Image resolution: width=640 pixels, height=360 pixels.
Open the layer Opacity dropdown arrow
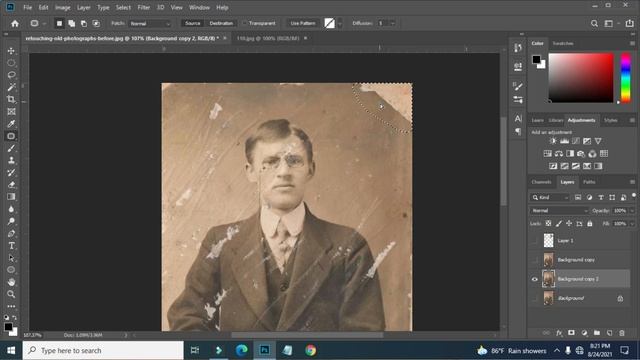632,211
